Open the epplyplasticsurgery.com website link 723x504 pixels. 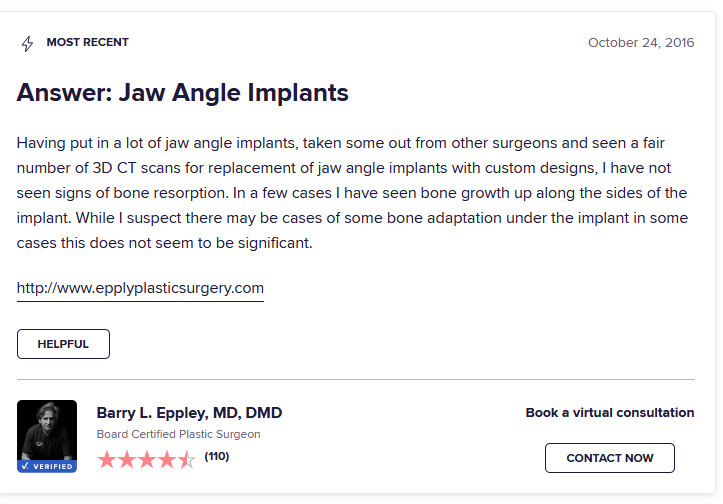point(140,288)
